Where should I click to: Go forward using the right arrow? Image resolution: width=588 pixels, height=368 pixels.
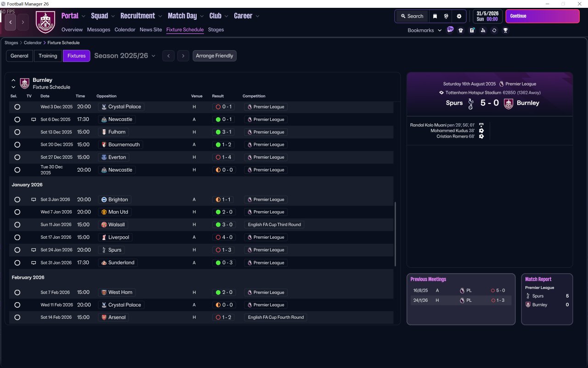23,22
